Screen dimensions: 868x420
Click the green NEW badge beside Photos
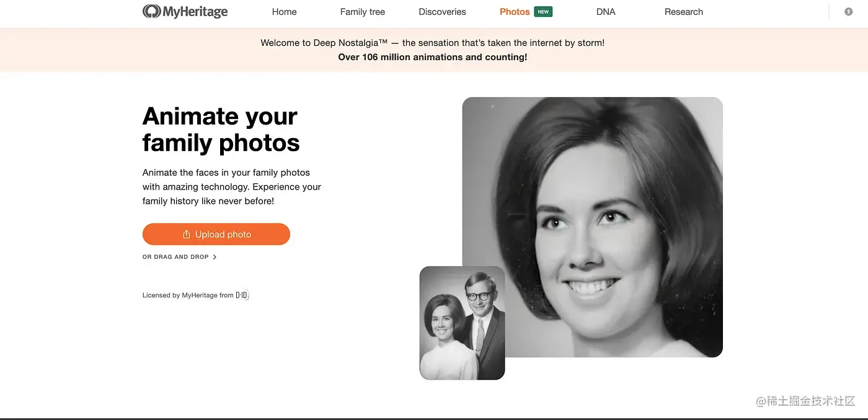[543, 12]
